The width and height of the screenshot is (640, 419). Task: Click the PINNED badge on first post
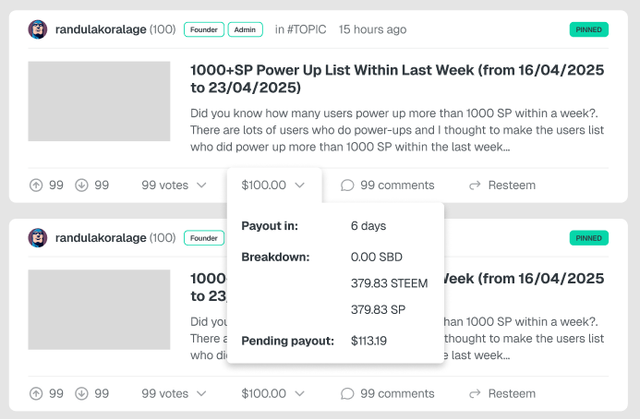tap(588, 30)
